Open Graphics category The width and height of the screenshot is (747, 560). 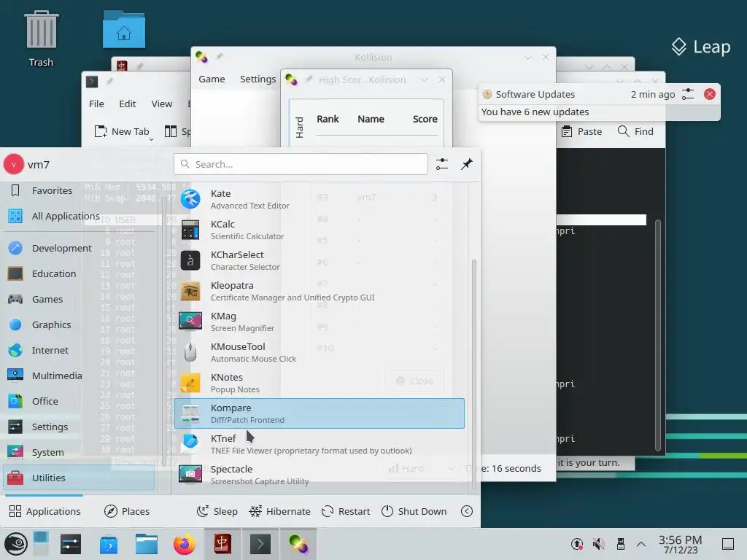[79, 324]
